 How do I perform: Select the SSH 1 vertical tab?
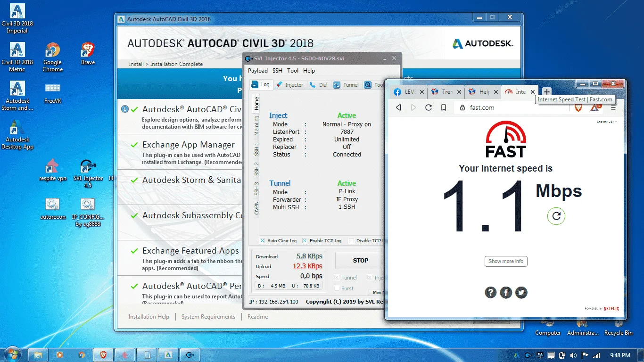click(x=256, y=149)
